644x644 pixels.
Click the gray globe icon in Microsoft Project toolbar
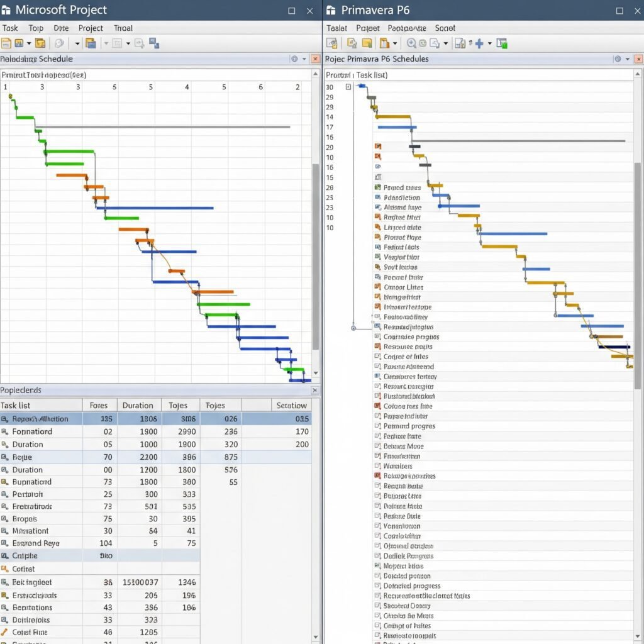59,43
